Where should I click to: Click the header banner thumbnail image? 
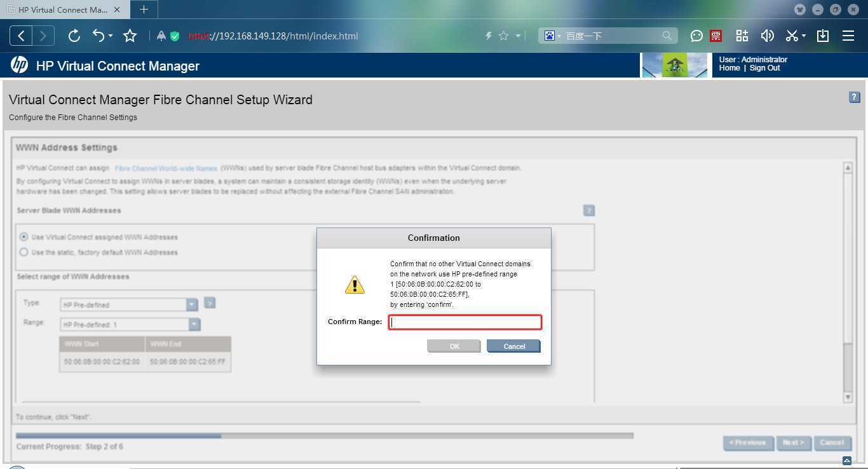coord(675,65)
